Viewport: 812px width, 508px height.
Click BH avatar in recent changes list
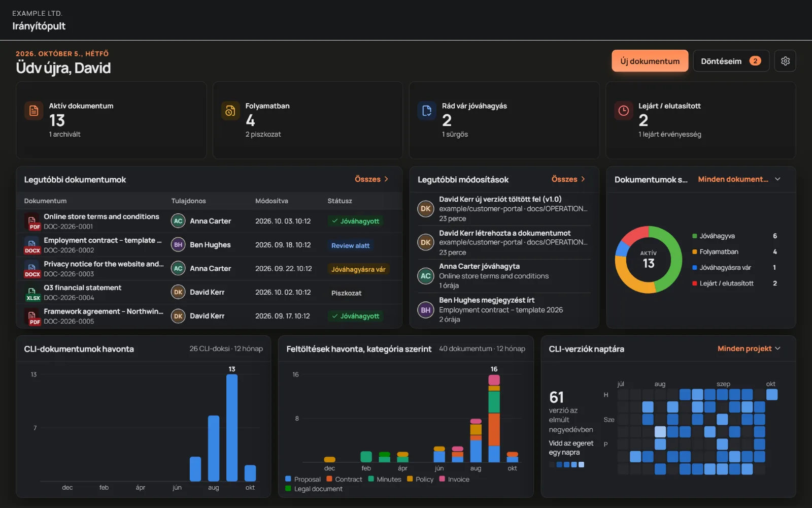coord(426,310)
